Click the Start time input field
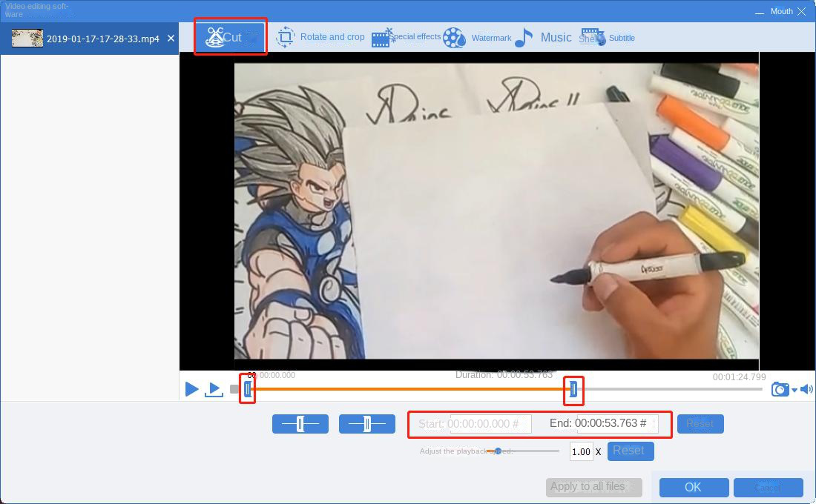Screen dimensions: 816x504 click(x=490, y=424)
